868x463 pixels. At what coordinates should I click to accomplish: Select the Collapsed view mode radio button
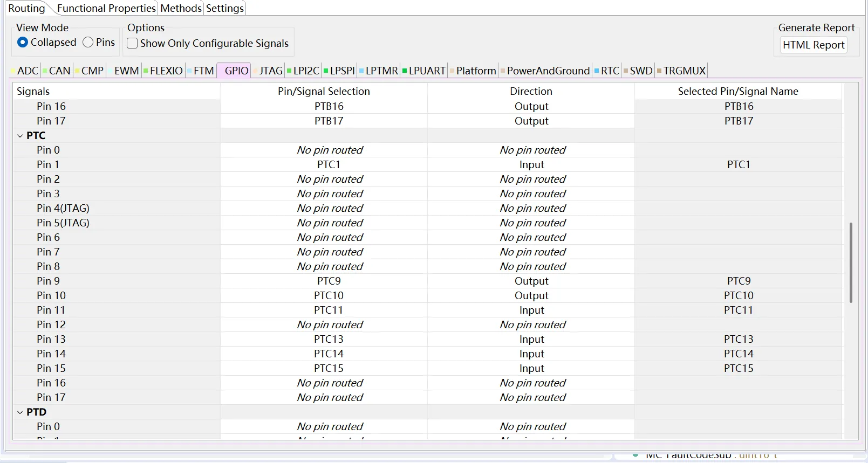[23, 42]
